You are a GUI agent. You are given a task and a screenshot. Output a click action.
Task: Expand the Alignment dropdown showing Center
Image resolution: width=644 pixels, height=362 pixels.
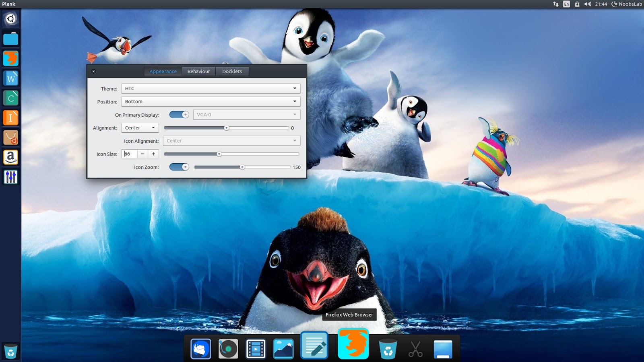[140, 128]
